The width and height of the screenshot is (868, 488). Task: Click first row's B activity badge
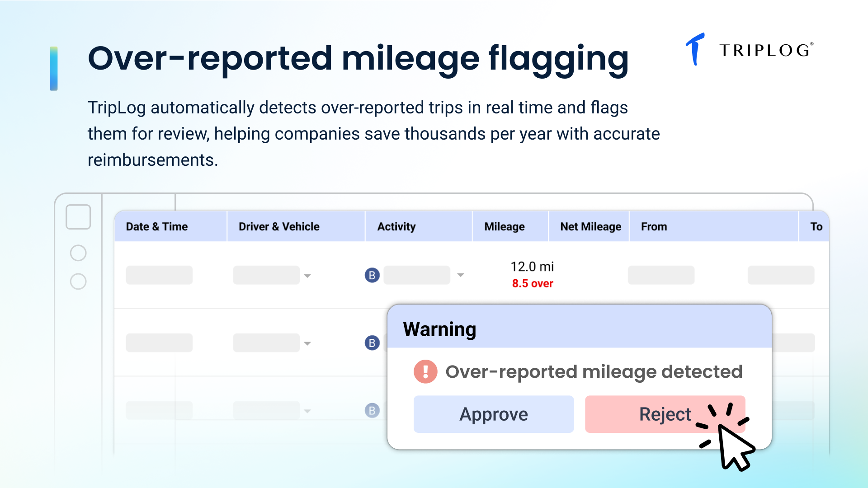tap(372, 275)
